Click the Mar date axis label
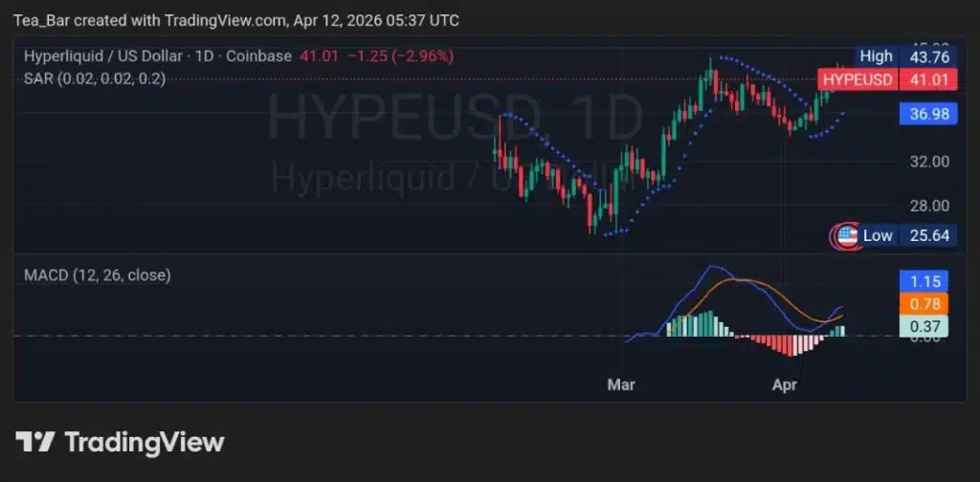This screenshot has width=980, height=482. click(x=621, y=385)
